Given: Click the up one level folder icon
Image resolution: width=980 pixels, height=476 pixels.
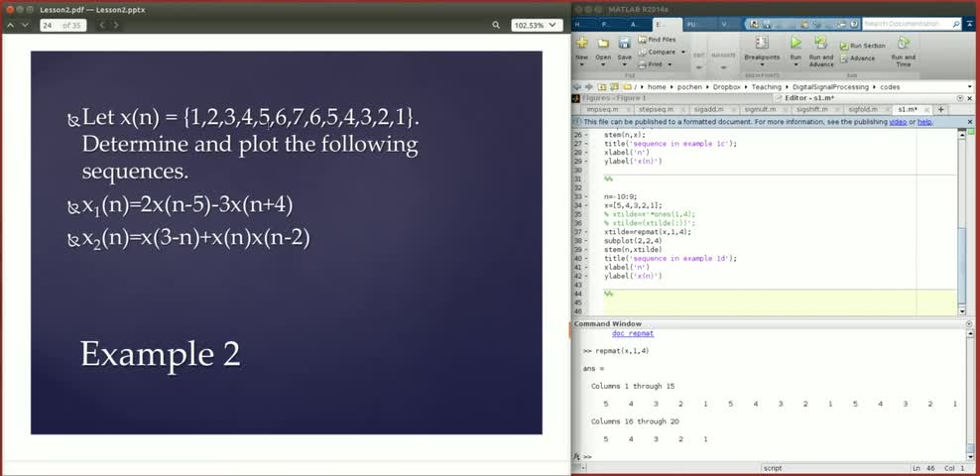Looking at the screenshot, I should click(x=602, y=87).
